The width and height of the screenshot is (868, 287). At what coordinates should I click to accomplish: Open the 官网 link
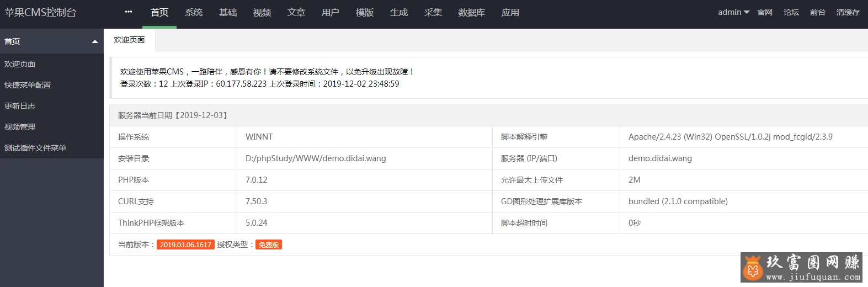(765, 12)
